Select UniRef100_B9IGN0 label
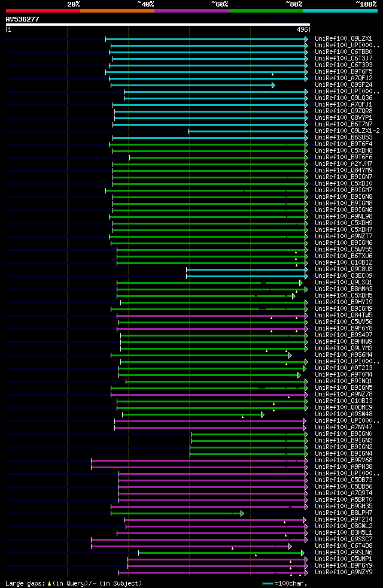This screenshot has width=383, height=588. click(x=344, y=434)
